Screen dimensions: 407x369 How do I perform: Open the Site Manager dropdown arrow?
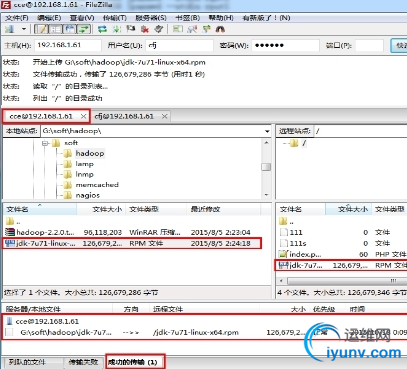(24, 29)
